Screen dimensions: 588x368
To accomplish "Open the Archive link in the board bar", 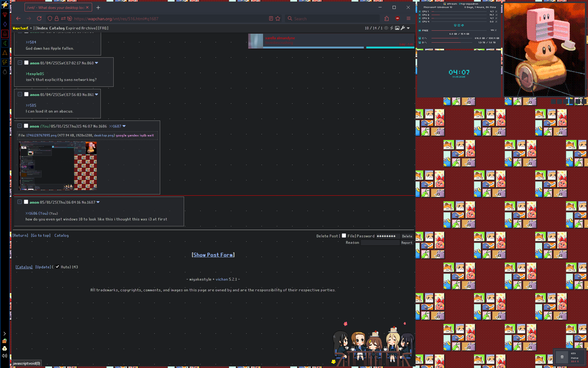I will [x=89, y=28].
